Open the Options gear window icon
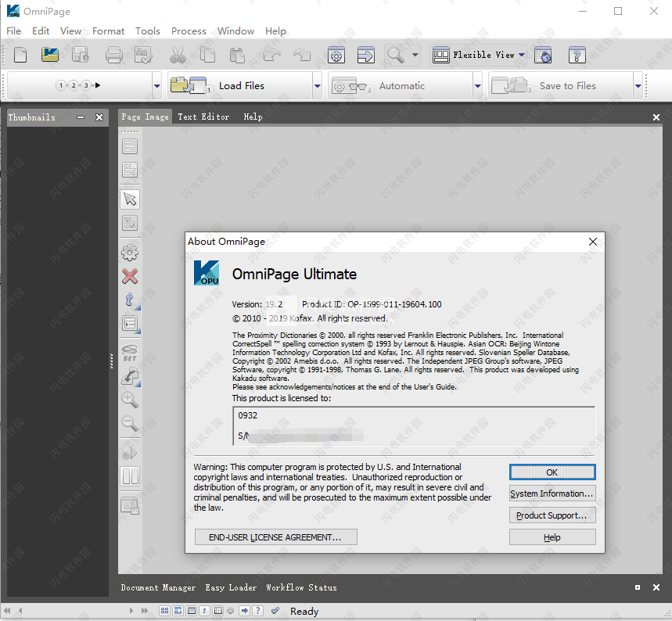The width and height of the screenshot is (672, 621). pyautogui.click(x=336, y=56)
